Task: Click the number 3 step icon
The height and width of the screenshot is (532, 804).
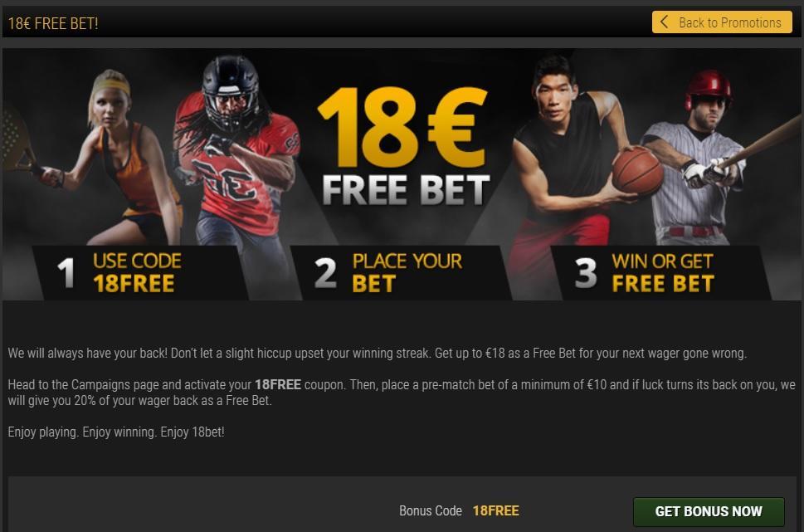Action: pos(586,272)
